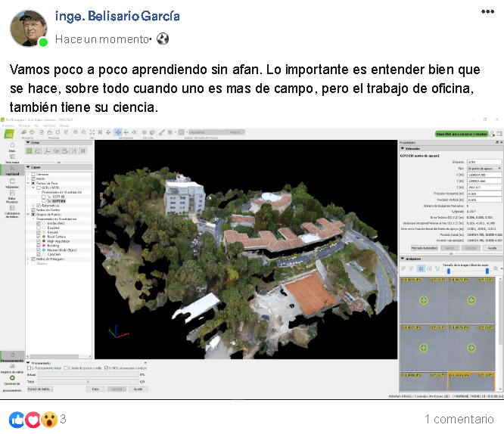504x434 pixels.
Task: Click Ayuda button in the Propiedades panel
Action: 492,248
